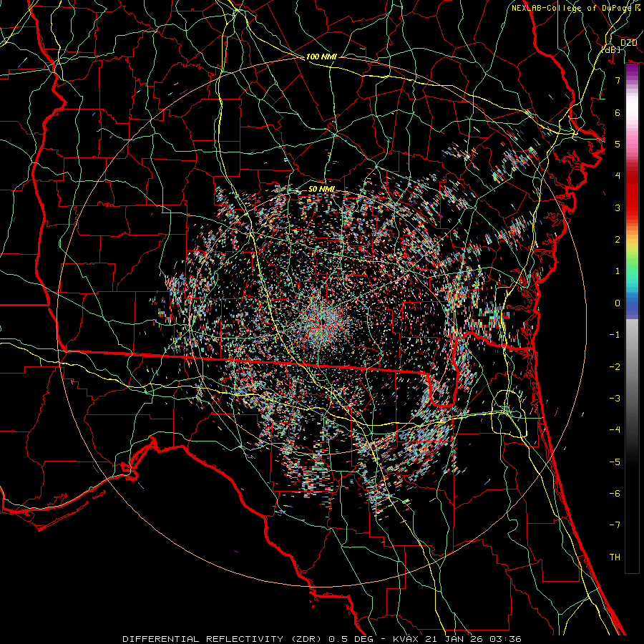This screenshot has width=644, height=644.
Task: Click the 0.5 DEG elevation text
Action: coord(351,639)
